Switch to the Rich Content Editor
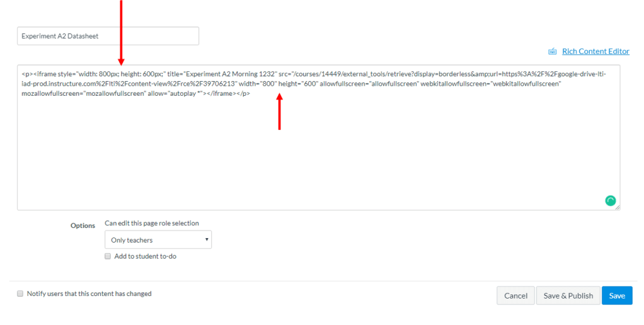This screenshot has width=644, height=325. 595,52
